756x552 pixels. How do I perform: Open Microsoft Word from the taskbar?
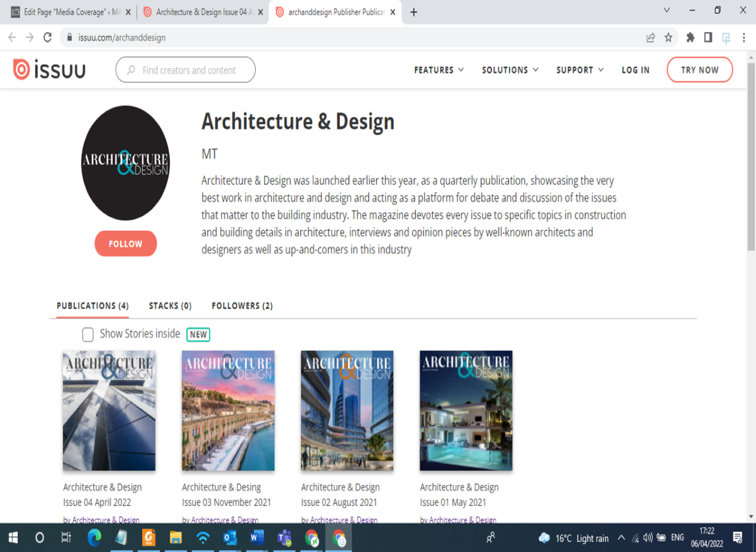click(257, 538)
